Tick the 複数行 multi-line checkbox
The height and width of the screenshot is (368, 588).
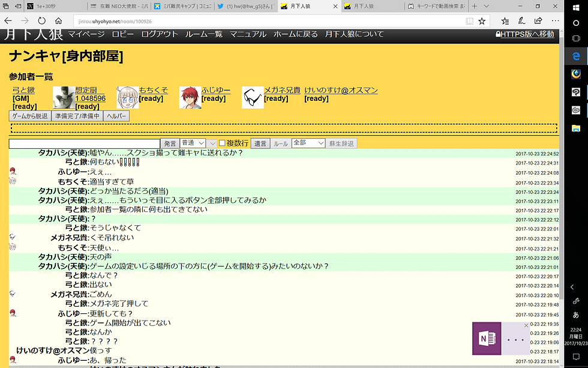[x=222, y=143]
